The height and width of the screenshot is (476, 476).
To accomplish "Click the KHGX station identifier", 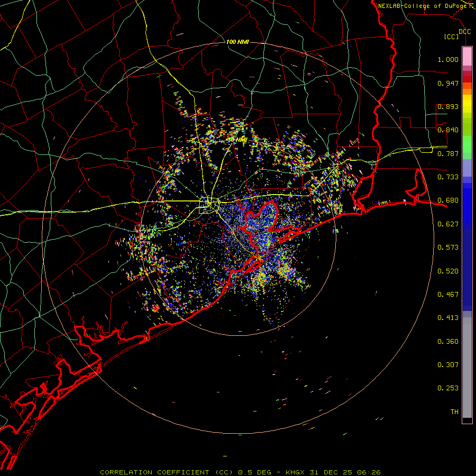I will (x=296, y=472).
